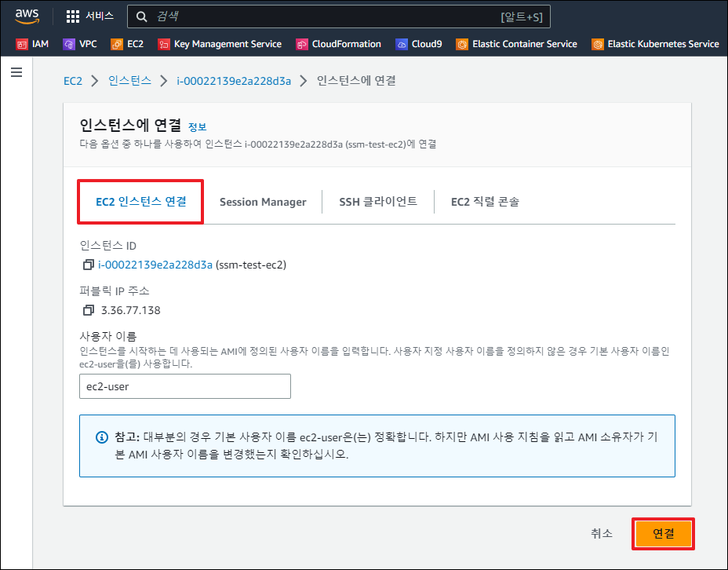Open the 정보 info link

[198, 127]
